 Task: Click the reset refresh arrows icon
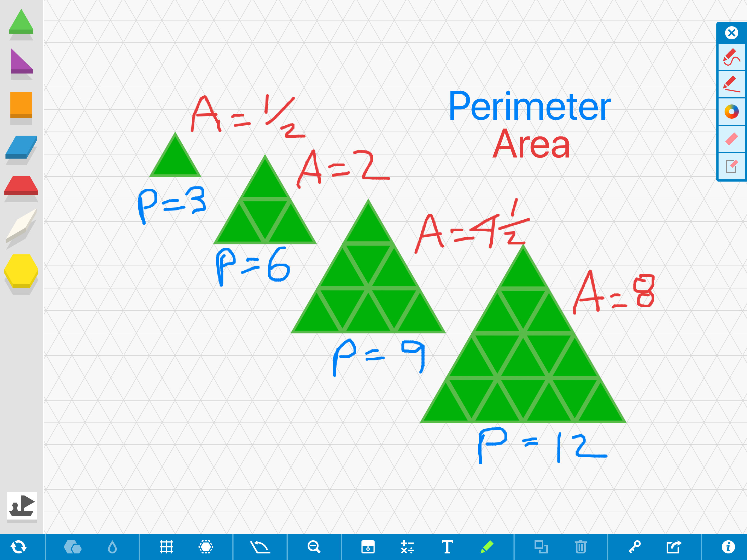19,547
